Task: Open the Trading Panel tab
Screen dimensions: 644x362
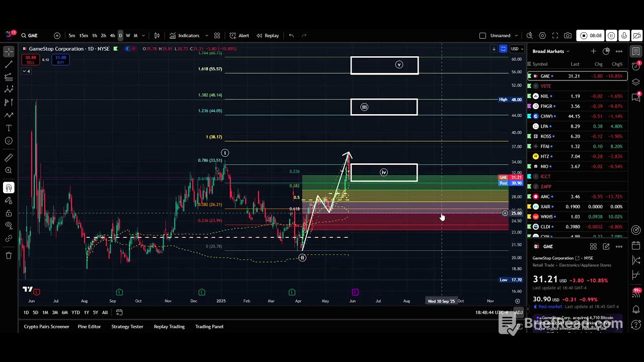Action: [209, 327]
